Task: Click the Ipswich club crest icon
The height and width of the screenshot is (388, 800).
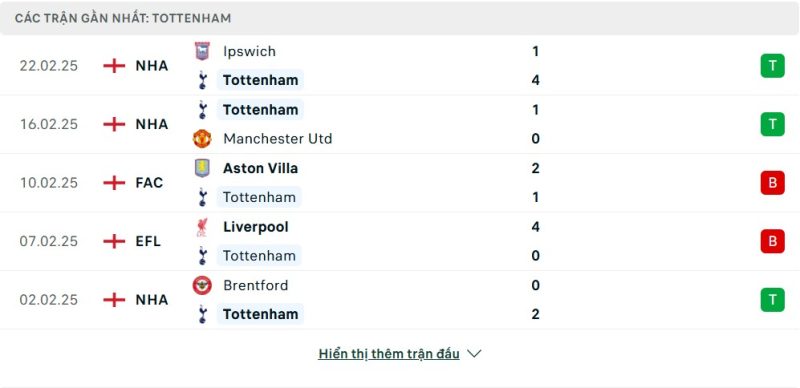Action: 202,51
